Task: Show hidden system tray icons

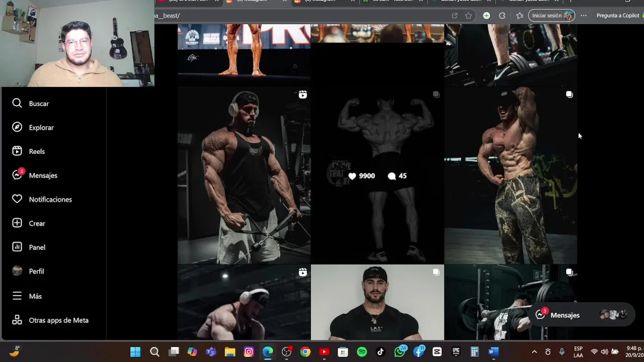Action: coord(534,352)
